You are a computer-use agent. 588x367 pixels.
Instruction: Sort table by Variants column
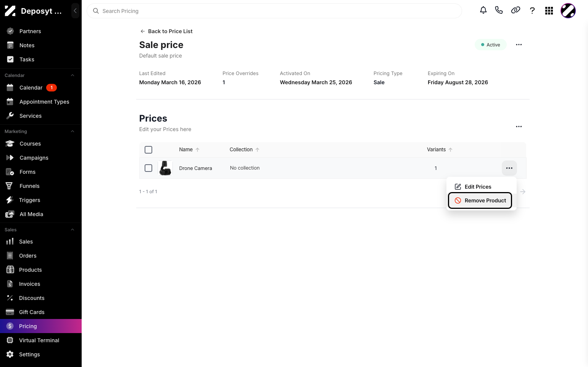[x=440, y=150]
